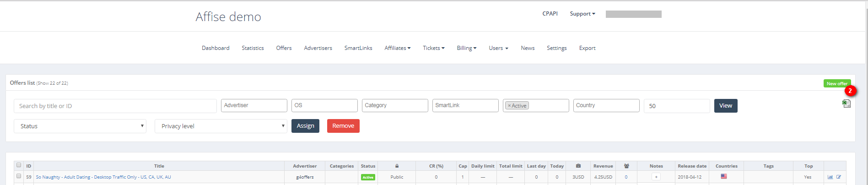Open the Affiliates menu dropdown
The width and height of the screenshot is (868, 185).
[x=397, y=48]
